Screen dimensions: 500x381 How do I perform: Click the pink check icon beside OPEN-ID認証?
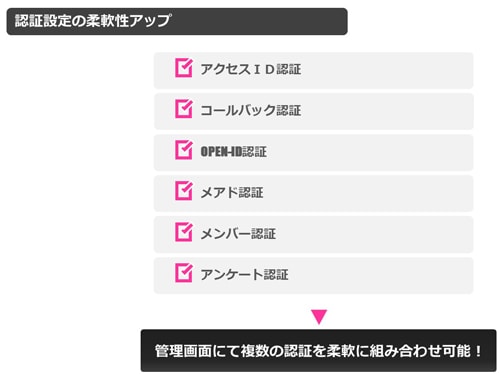tap(184, 150)
